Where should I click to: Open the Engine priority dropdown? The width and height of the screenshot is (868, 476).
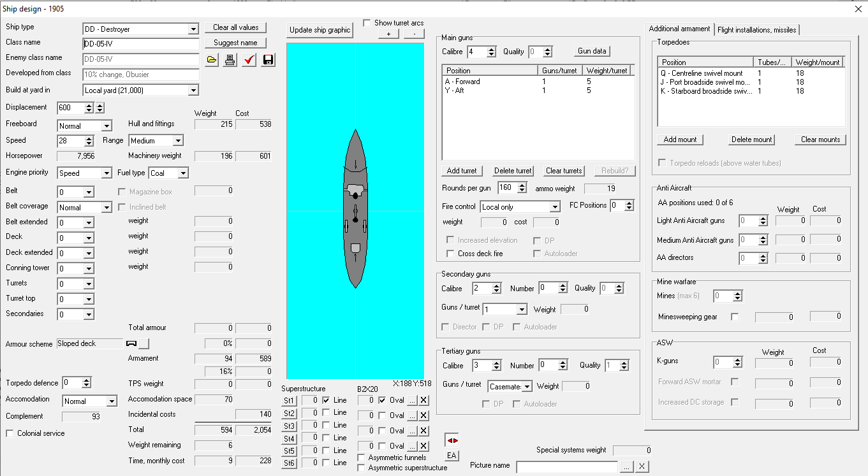coord(106,173)
